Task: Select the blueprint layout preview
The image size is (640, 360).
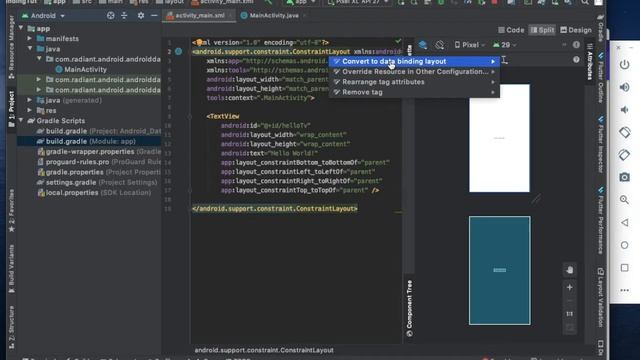Action: click(x=500, y=271)
